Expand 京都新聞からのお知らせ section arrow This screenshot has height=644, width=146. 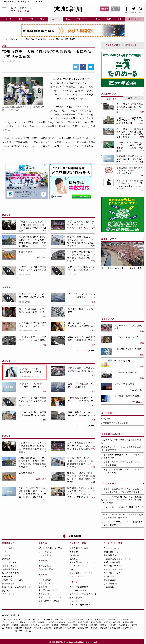tap(143, 434)
